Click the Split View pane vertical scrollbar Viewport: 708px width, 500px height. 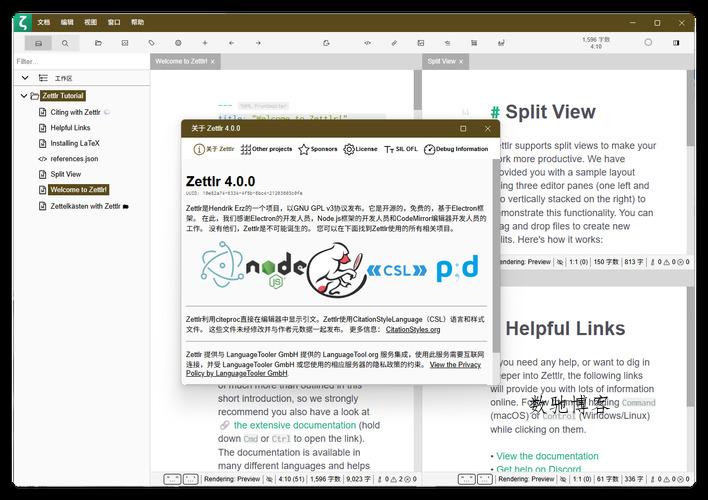click(691, 108)
